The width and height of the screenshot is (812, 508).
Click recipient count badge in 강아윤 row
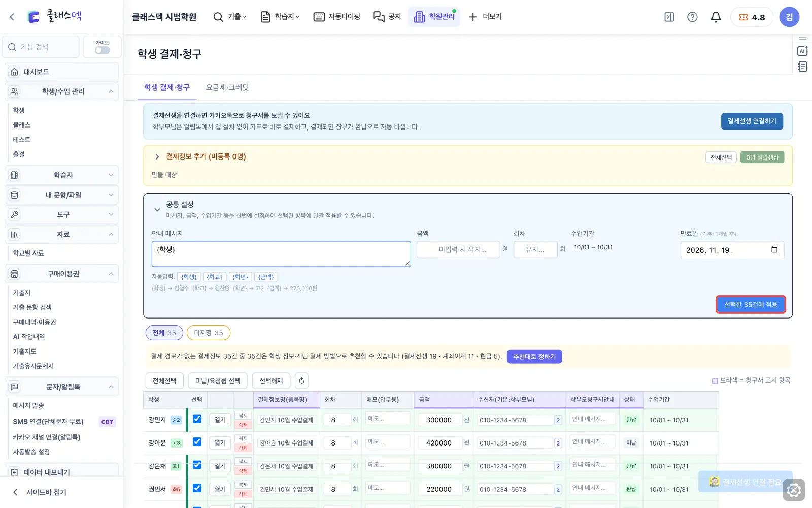point(558,443)
